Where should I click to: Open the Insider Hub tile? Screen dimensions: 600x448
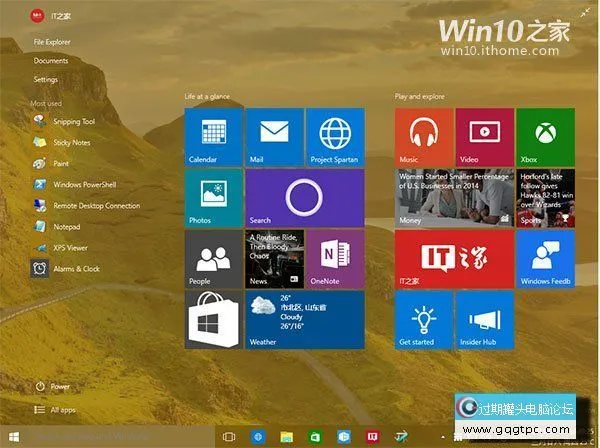pyautogui.click(x=485, y=320)
